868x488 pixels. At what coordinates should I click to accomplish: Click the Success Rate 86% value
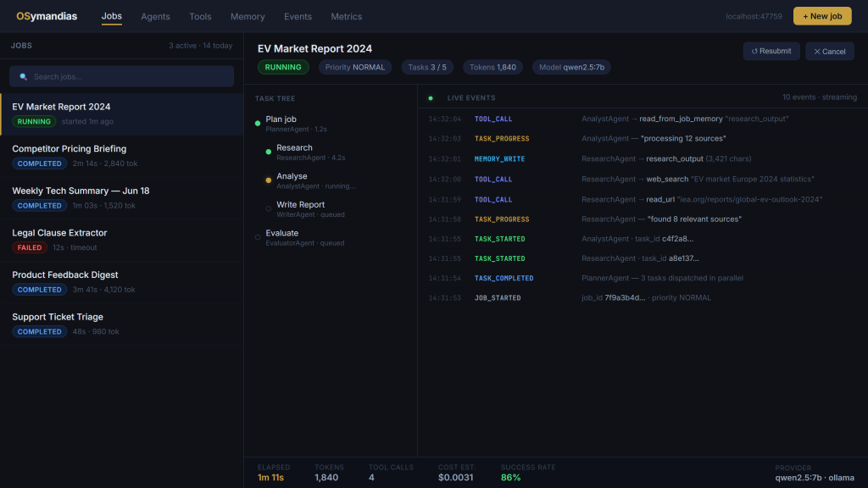pyautogui.click(x=510, y=478)
